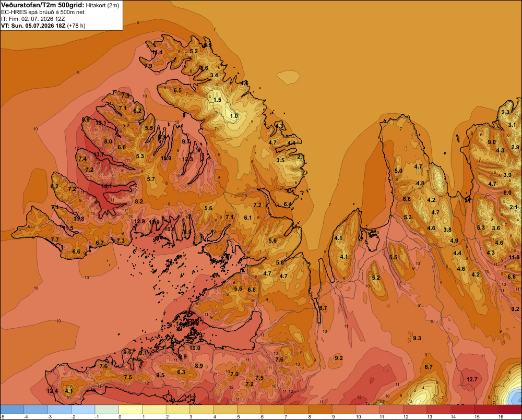Viewport: 522px width, 420px height.
Task: Click the 2.3 temperature value
Action: point(505,112)
